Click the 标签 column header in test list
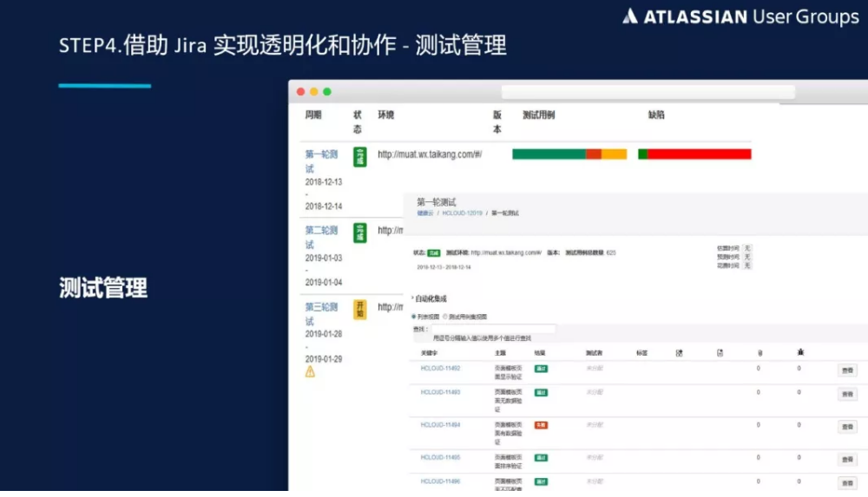Image resolution: width=868 pixels, height=497 pixels. (642, 352)
